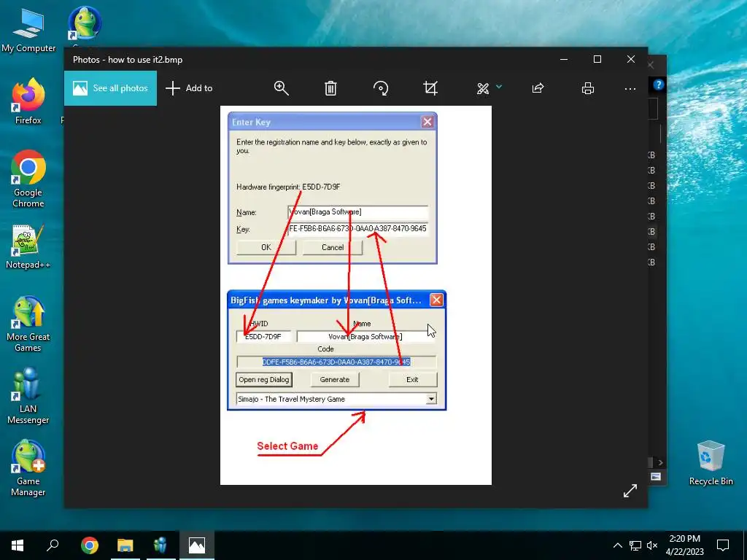
Task: Open the Windows Start menu
Action: 18,545
